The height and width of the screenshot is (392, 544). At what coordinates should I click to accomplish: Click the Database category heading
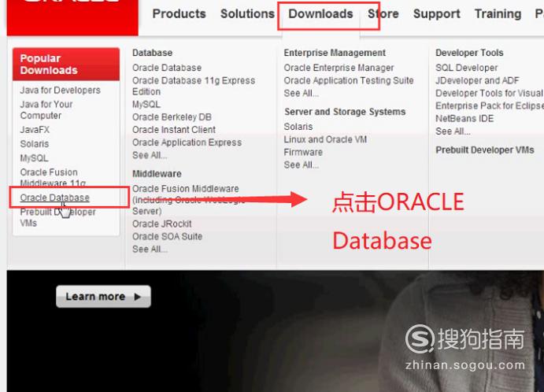pos(152,53)
